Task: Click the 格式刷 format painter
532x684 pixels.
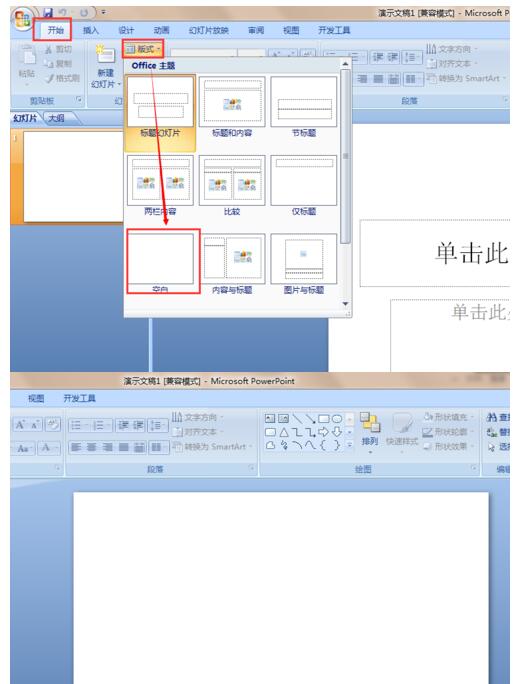Action: (62, 78)
